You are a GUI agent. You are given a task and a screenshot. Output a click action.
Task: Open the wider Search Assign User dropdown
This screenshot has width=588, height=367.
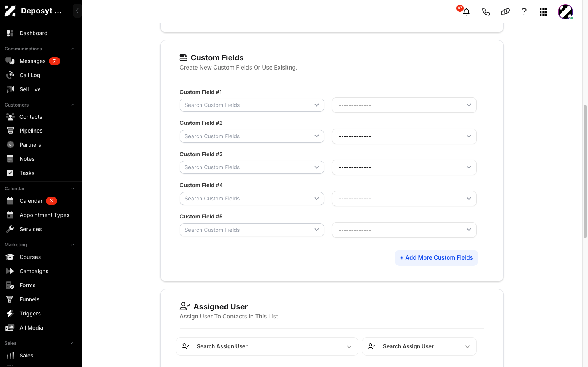coord(267,346)
